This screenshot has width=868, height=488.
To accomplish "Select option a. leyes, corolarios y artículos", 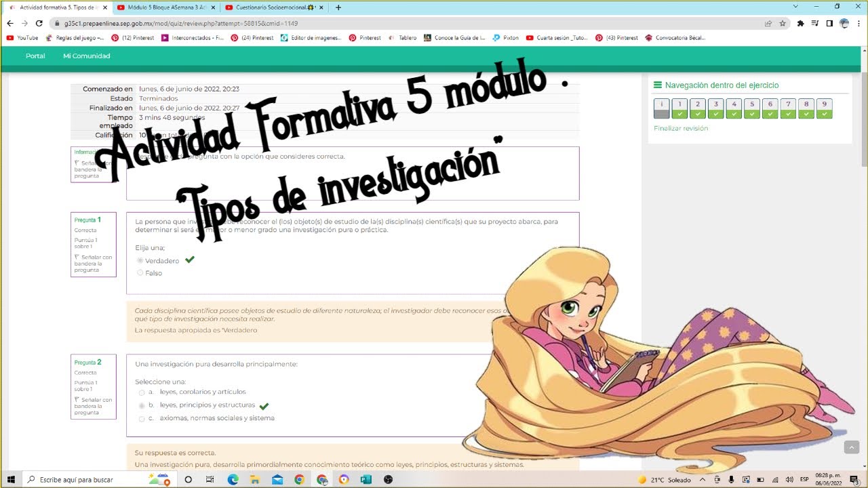I will pos(142,392).
